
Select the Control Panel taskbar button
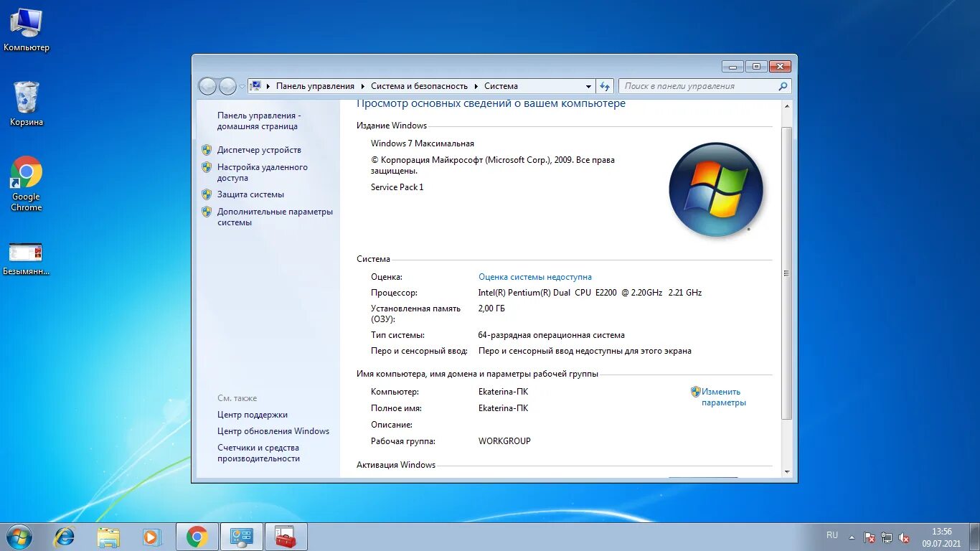[x=241, y=537]
